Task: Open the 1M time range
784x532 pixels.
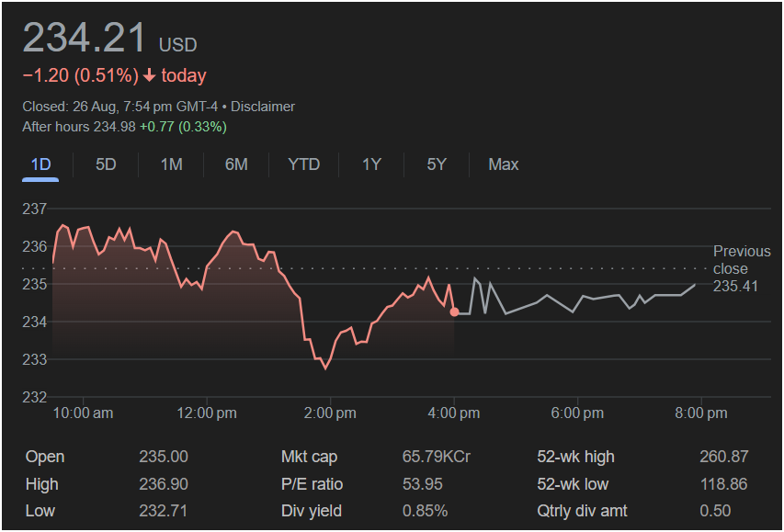Action: click(171, 164)
